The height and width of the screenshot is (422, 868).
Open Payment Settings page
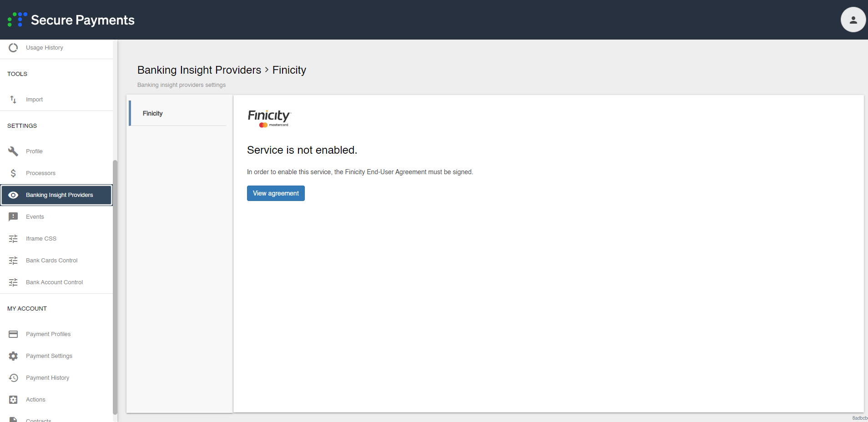coord(56,356)
